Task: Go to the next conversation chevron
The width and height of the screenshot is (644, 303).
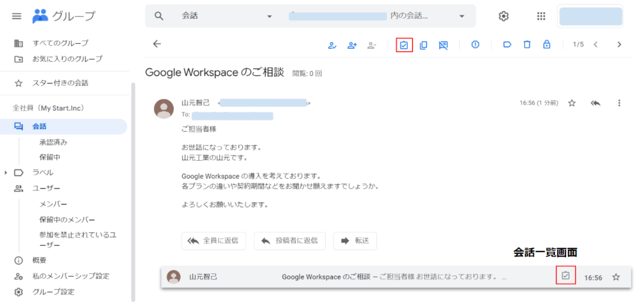Action: point(620,44)
